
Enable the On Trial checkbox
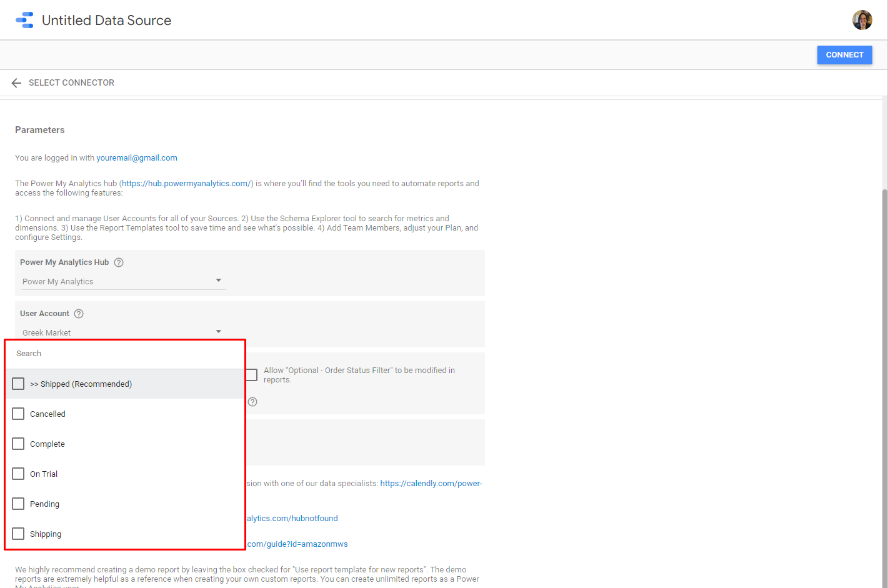(x=18, y=474)
